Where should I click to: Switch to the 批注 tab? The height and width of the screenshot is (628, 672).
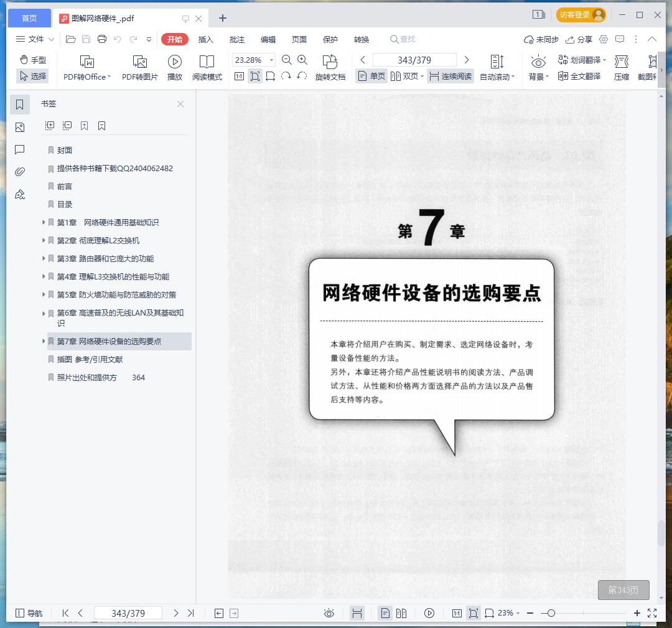tap(237, 39)
